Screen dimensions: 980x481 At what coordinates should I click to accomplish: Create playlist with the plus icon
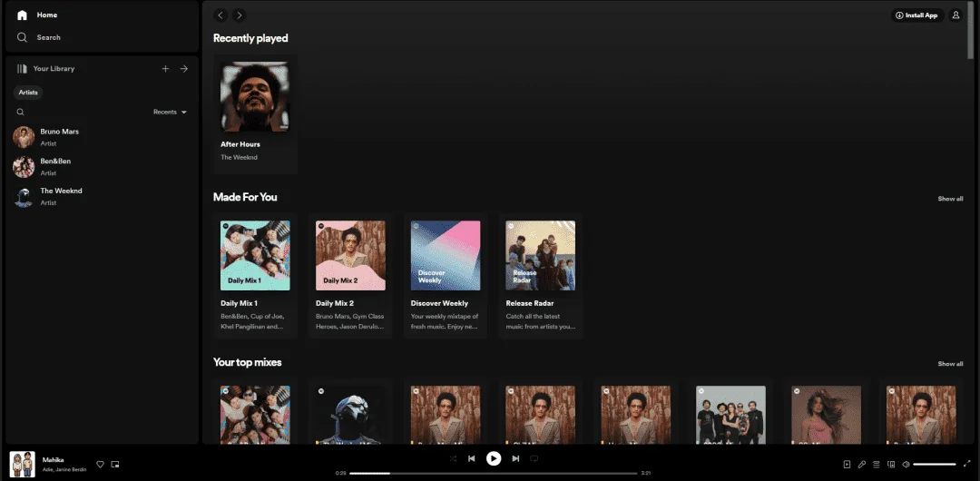pos(166,69)
